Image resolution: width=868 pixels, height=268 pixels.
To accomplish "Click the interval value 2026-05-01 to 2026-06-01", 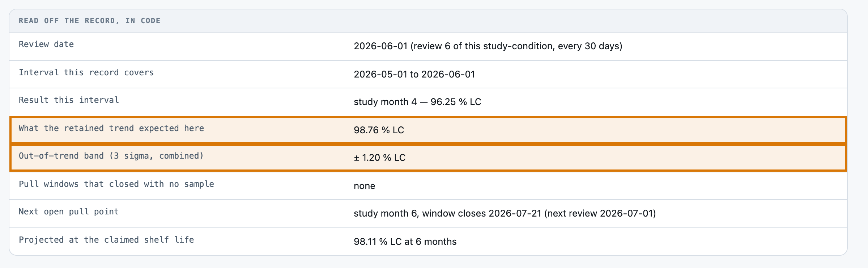I will tap(414, 74).
